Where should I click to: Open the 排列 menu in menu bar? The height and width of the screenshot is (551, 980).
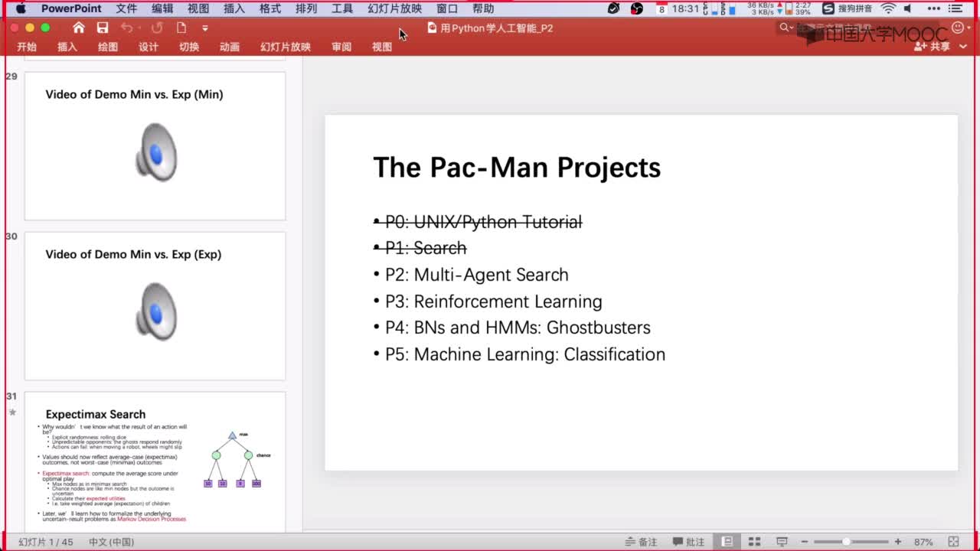[x=306, y=8]
